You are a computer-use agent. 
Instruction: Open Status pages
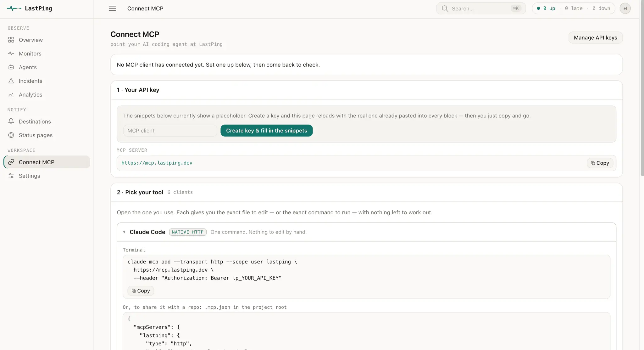[x=47, y=135]
